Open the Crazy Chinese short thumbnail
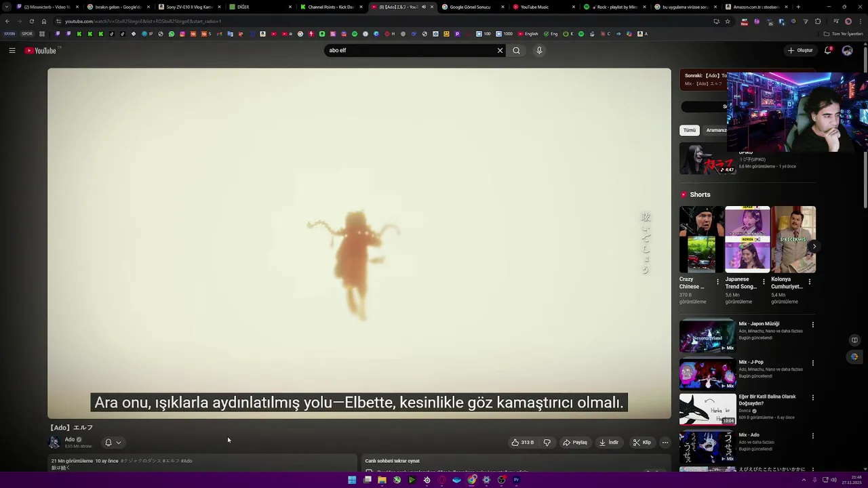868x488 pixels. click(701, 239)
